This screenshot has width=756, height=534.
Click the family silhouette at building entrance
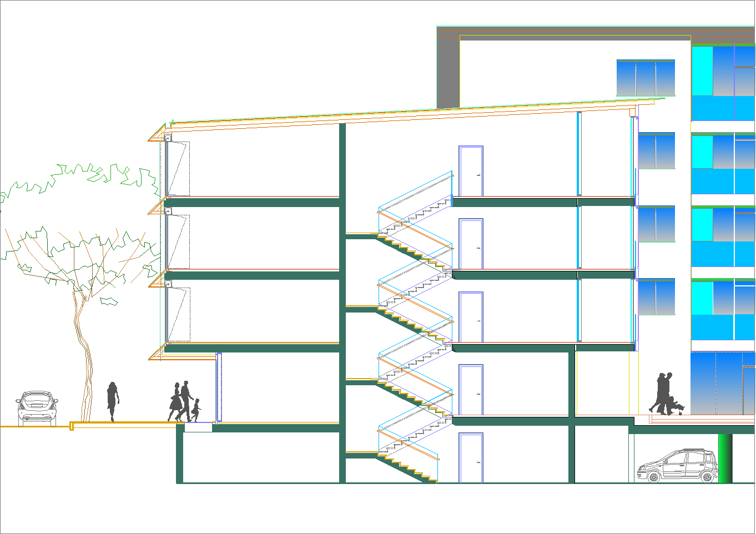coord(184,402)
